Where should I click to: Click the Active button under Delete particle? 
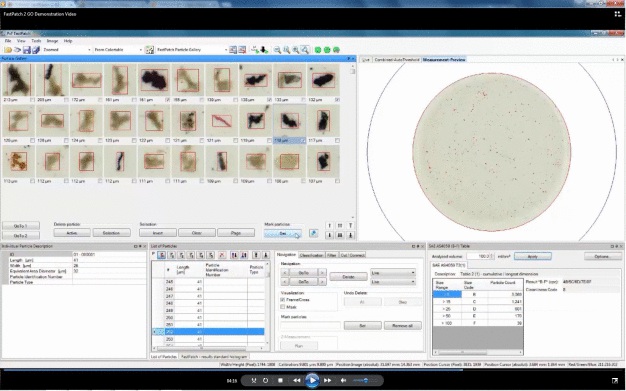tap(72, 233)
